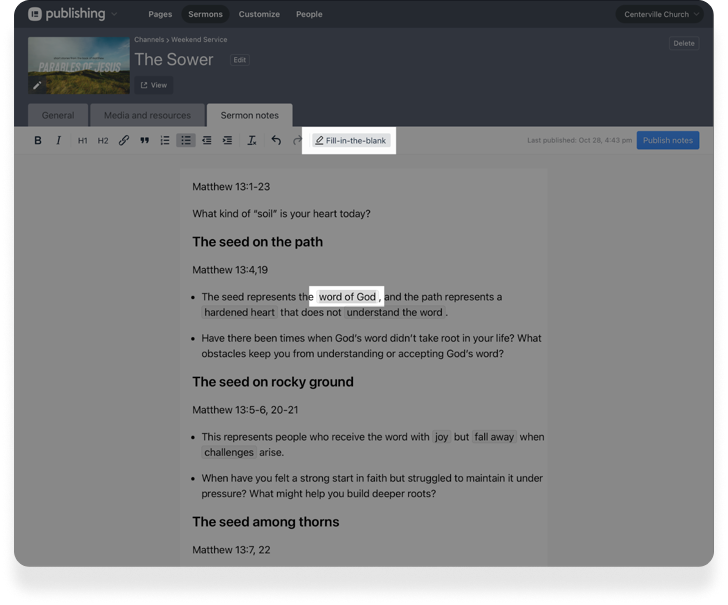Select the 'word of God' blank
The height and width of the screenshot is (605, 728).
point(347,297)
